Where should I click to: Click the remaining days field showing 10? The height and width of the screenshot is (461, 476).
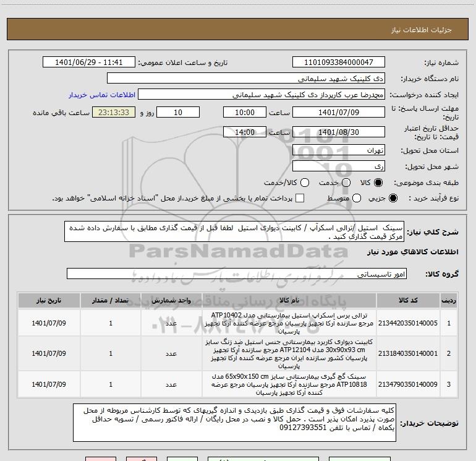coord(178,112)
